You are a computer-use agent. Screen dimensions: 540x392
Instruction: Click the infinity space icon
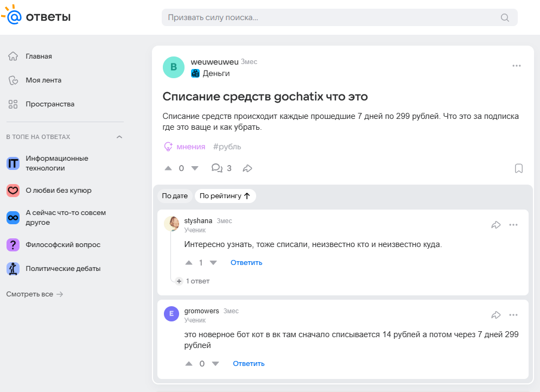pos(13,218)
